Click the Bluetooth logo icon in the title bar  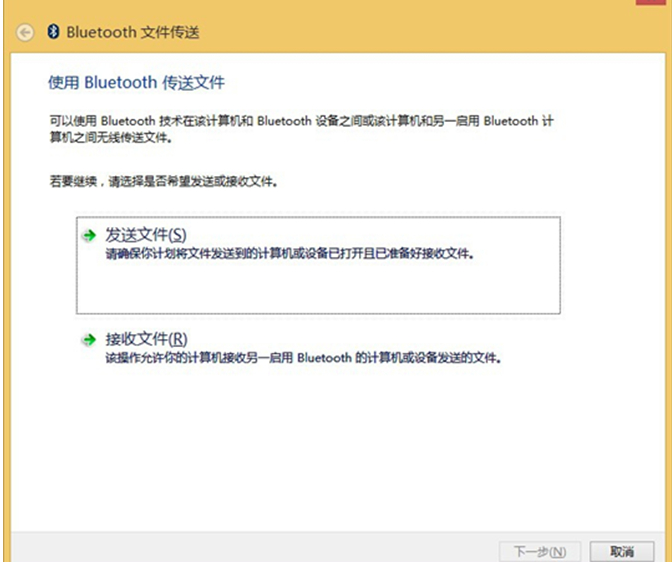click(53, 32)
